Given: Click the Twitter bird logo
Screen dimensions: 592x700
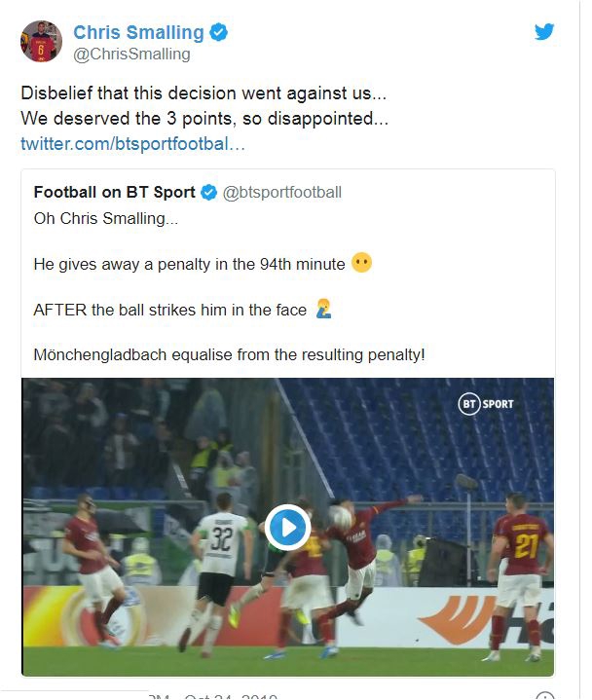Looking at the screenshot, I should [545, 31].
